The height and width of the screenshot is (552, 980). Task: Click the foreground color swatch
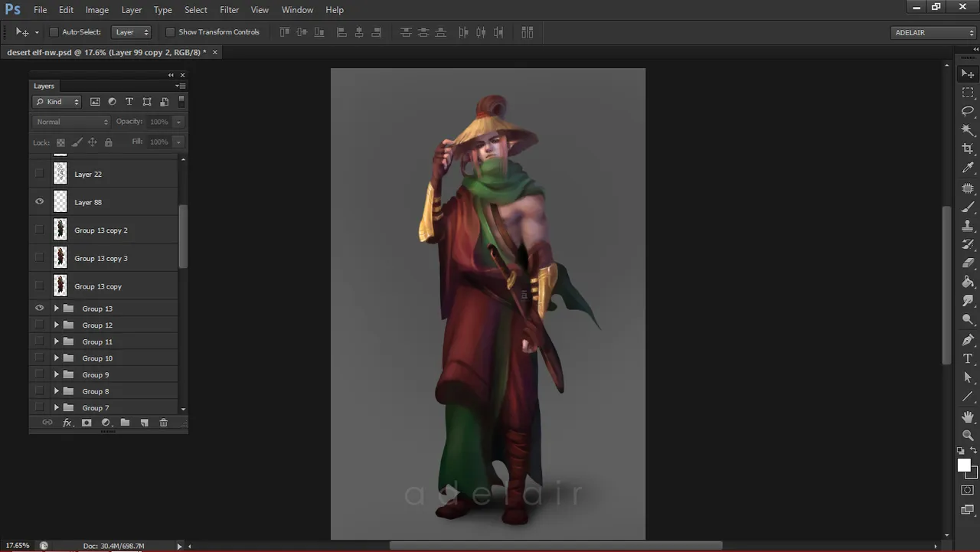pyautogui.click(x=964, y=465)
